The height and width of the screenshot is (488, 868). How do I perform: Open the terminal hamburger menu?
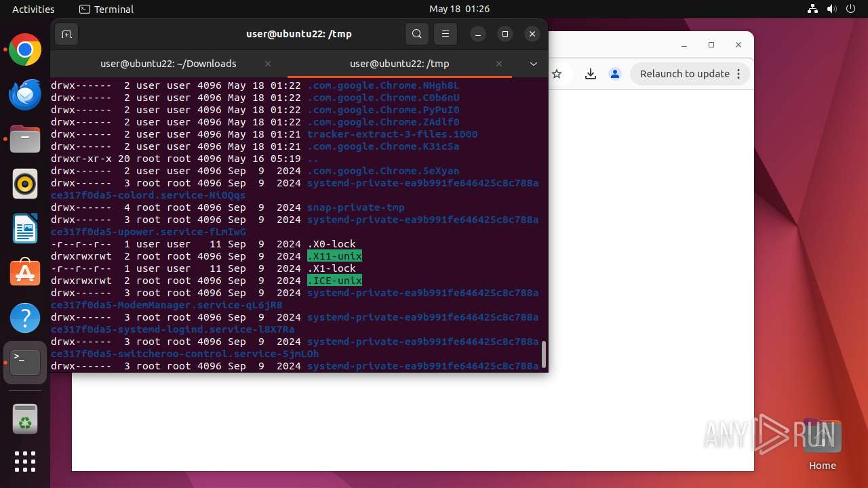tap(446, 34)
